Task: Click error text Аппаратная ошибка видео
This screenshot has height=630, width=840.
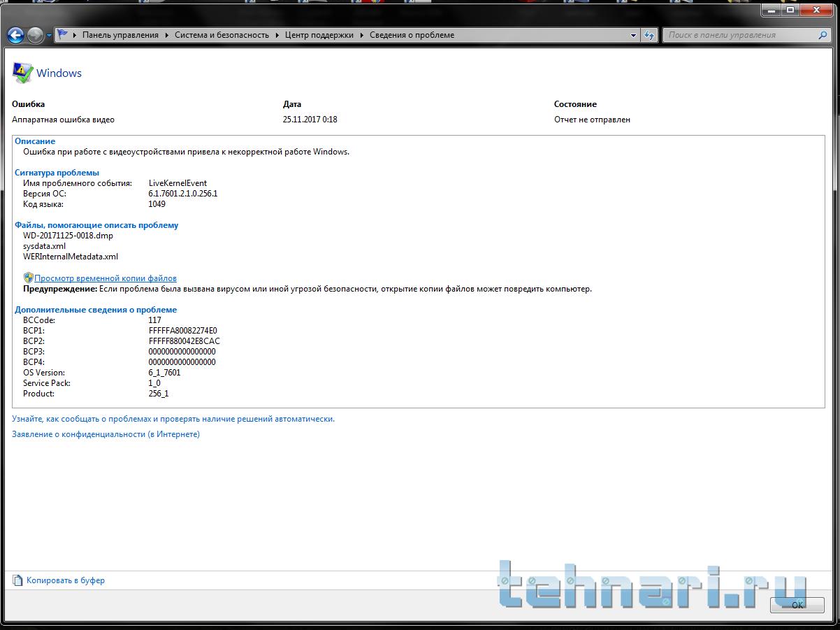Action: tap(64, 120)
